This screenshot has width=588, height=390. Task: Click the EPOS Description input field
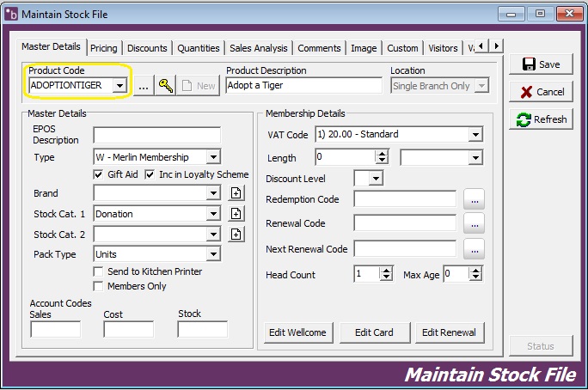156,135
